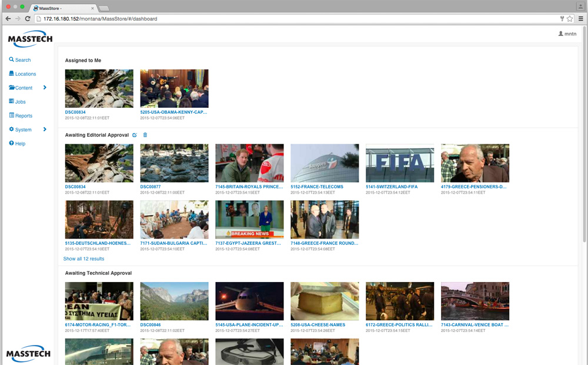Viewport: 588px width, 365px height.
Task: Click the page vertical scrollbar
Action: 584,135
